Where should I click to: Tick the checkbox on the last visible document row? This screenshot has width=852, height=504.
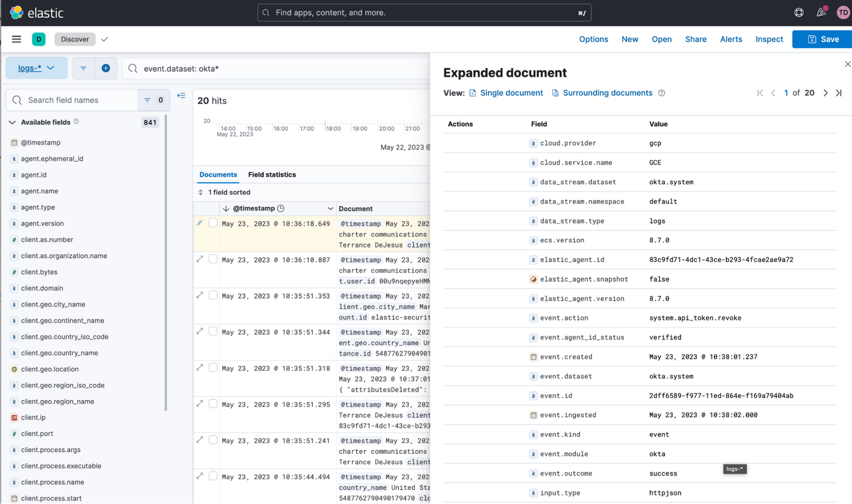coord(212,476)
